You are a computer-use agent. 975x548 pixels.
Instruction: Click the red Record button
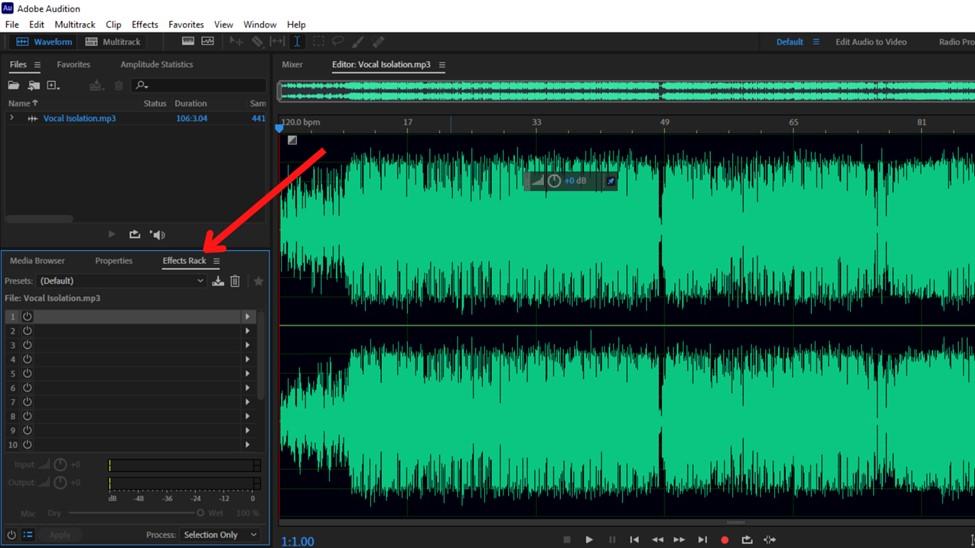725,540
